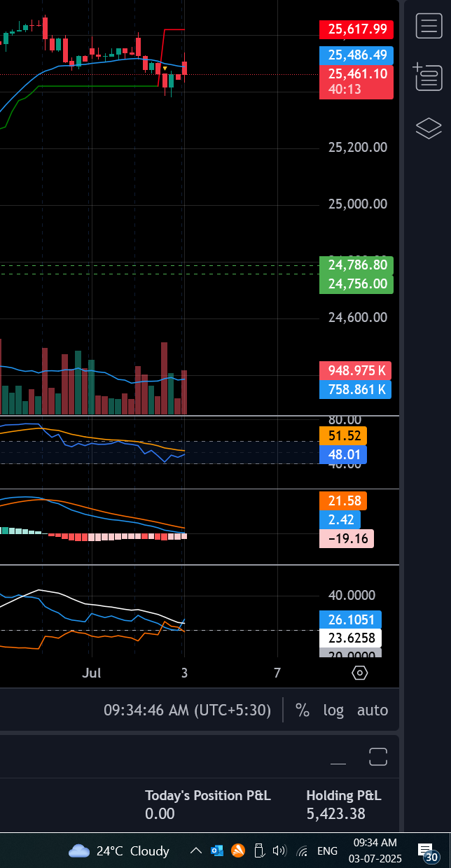
Task: Expand hidden system tray icons chevron
Action: tap(196, 851)
